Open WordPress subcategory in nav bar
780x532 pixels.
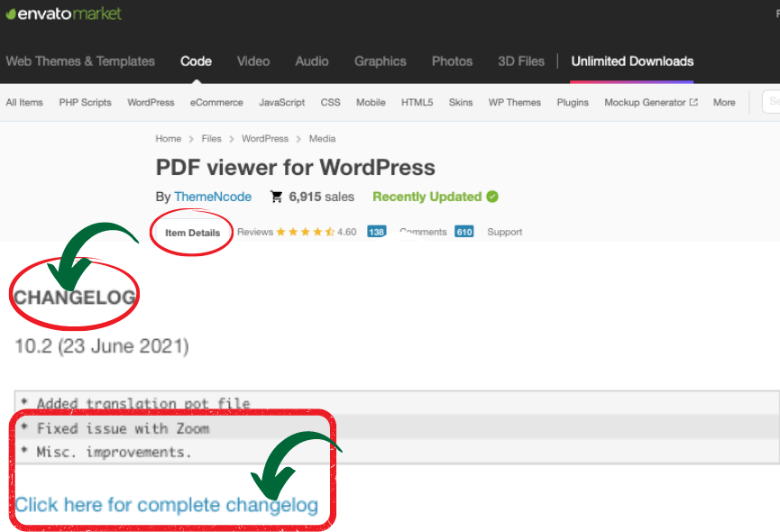pos(151,103)
